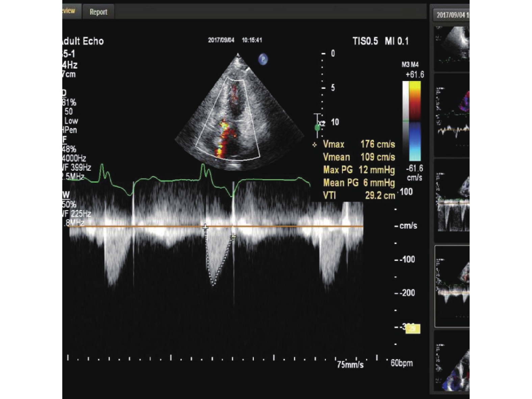Switch to the Report tab
The image size is (532, 399).
pyautogui.click(x=98, y=12)
